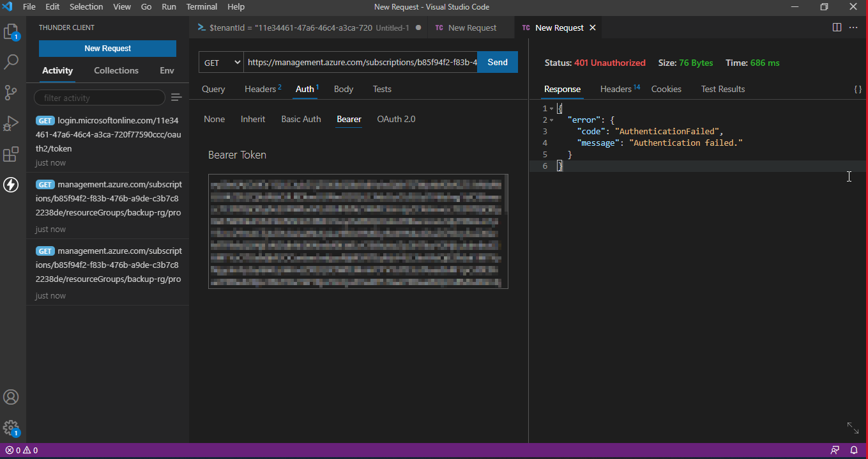Open the login.microsoftonline.com activity entry
The image size is (868, 459).
pos(108,141)
